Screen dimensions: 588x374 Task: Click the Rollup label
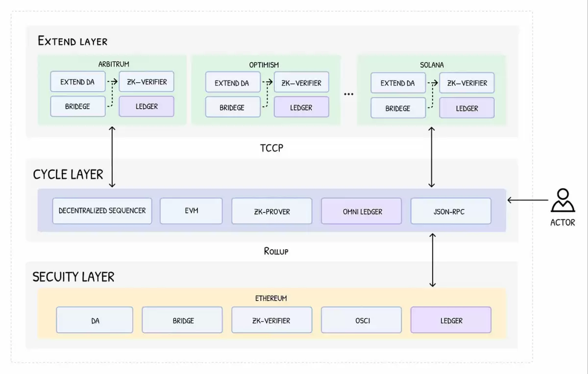click(276, 251)
